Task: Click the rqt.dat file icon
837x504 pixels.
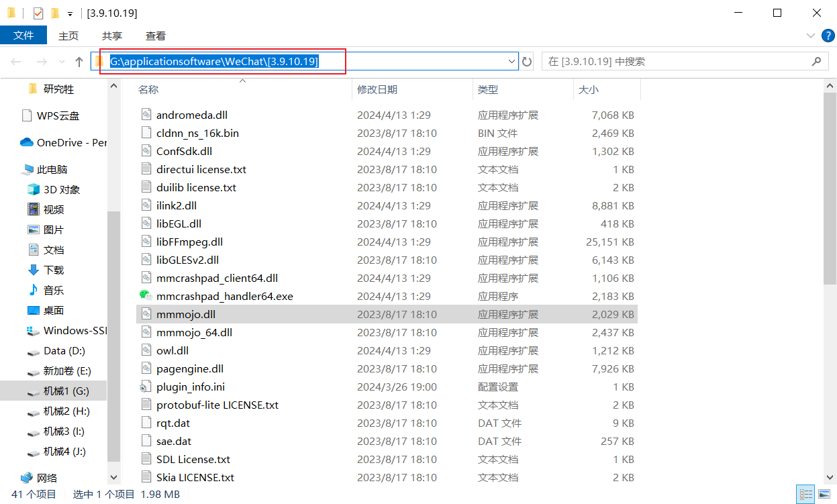Action: pos(146,423)
